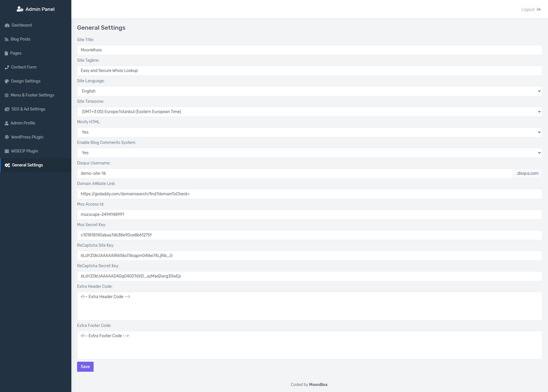548x392 pixels.
Task: Open the MoonBox footer link
Action: click(x=318, y=385)
